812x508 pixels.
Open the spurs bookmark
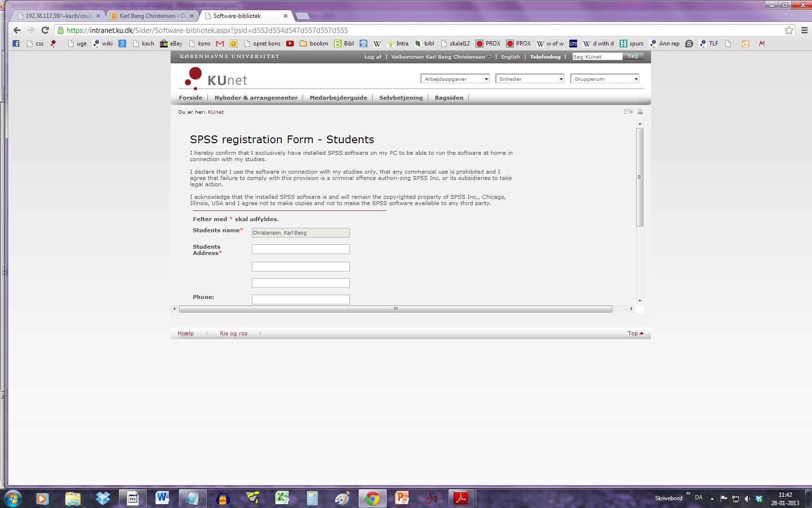tap(632, 44)
